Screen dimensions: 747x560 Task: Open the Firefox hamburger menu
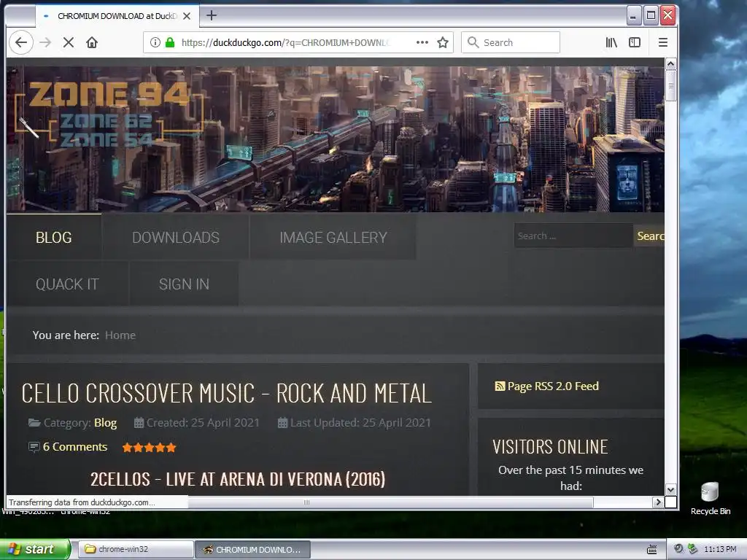coord(662,42)
